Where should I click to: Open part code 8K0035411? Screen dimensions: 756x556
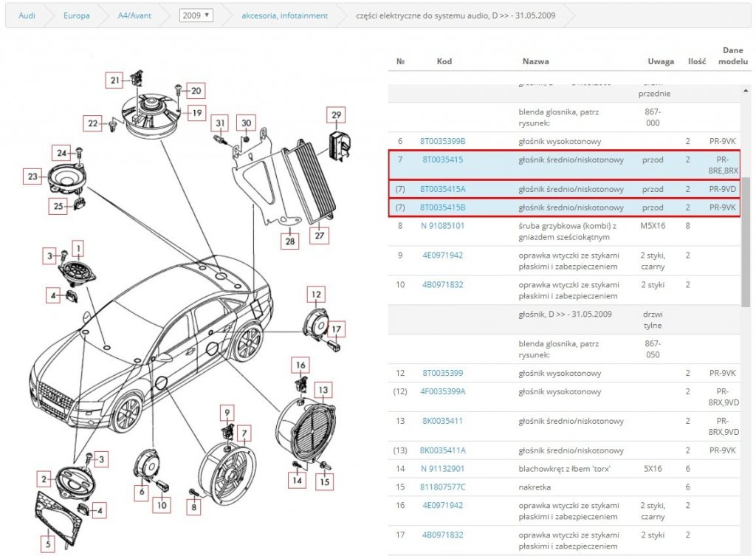click(443, 420)
